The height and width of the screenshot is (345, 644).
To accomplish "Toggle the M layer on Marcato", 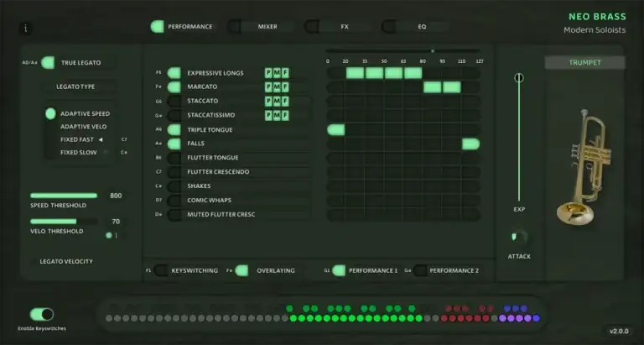I will coord(277,87).
